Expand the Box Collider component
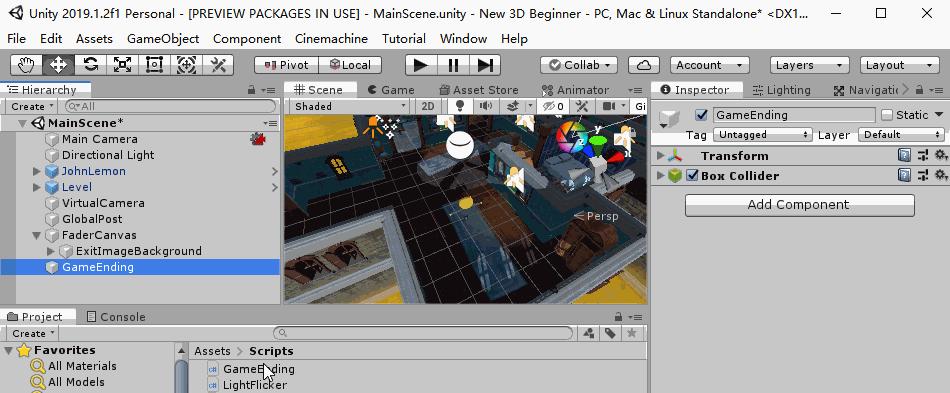950x393 pixels. [x=661, y=176]
